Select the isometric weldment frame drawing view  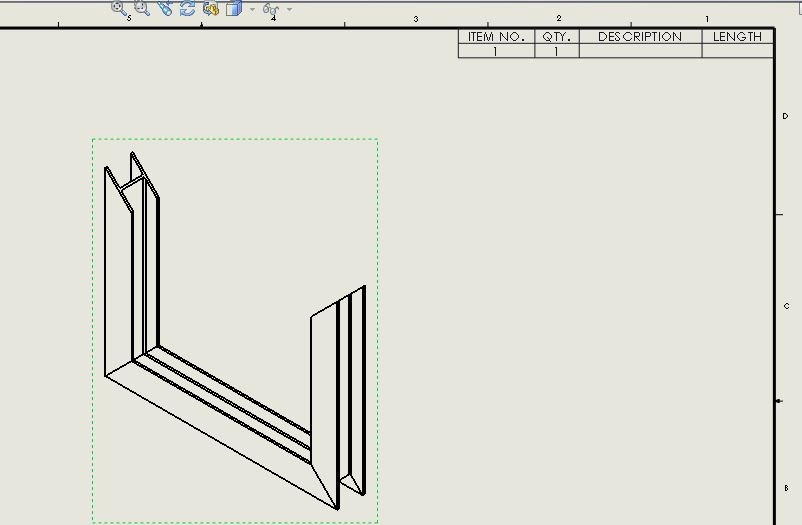(x=235, y=331)
